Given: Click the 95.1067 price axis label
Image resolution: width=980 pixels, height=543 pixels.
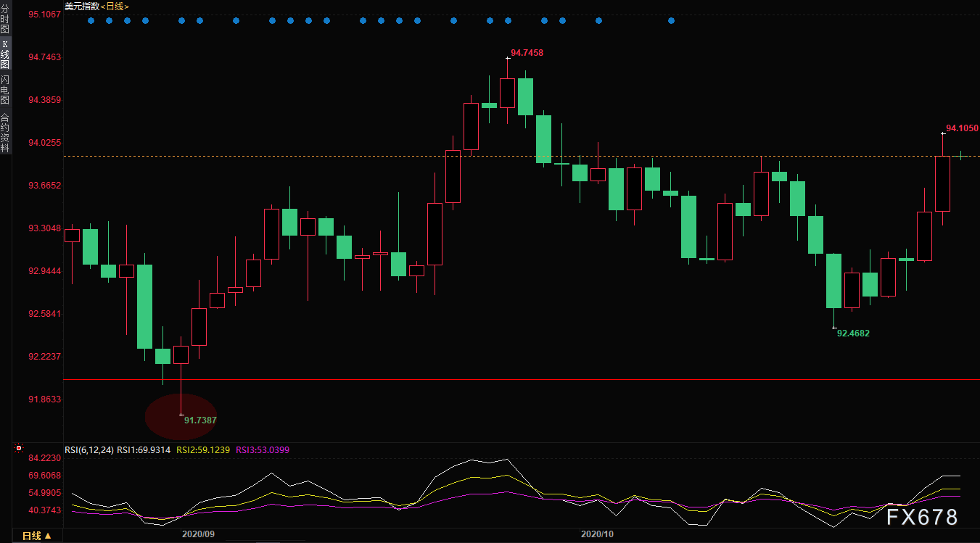Looking at the screenshot, I should (44, 14).
